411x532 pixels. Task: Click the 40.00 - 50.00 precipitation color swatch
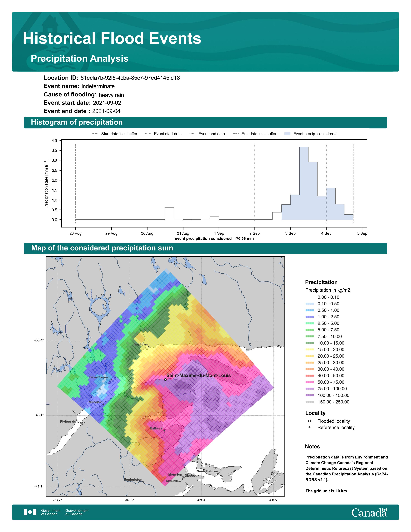click(x=309, y=376)
